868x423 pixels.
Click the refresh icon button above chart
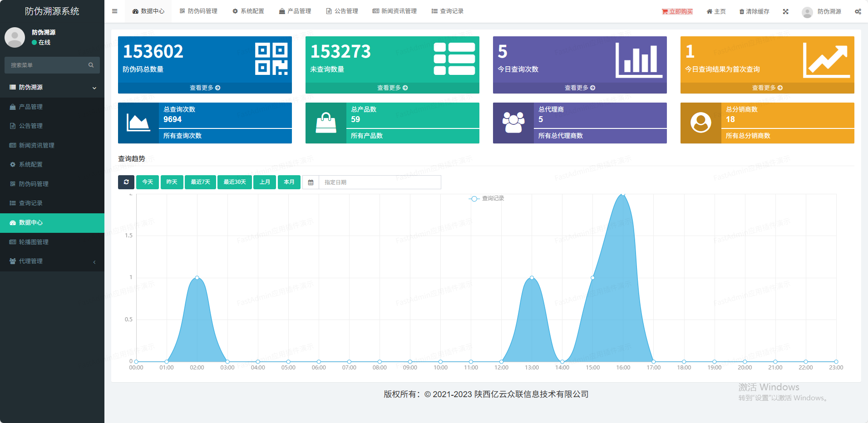126,182
